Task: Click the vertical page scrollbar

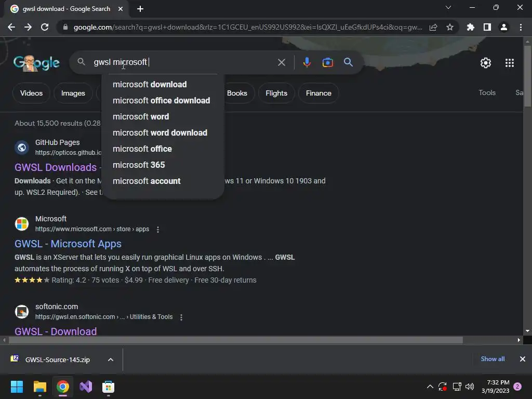Action: pos(527,76)
